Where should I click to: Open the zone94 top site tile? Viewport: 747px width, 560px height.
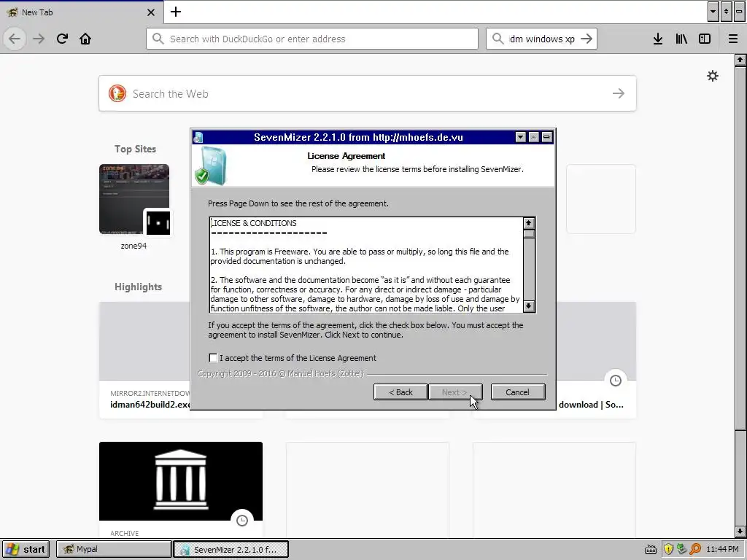point(134,199)
